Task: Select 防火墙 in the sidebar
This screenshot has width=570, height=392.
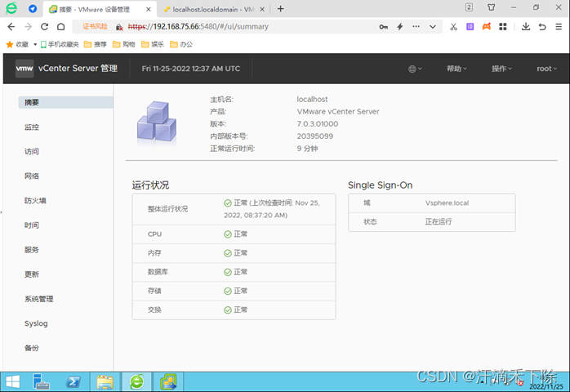Action: pyautogui.click(x=35, y=201)
